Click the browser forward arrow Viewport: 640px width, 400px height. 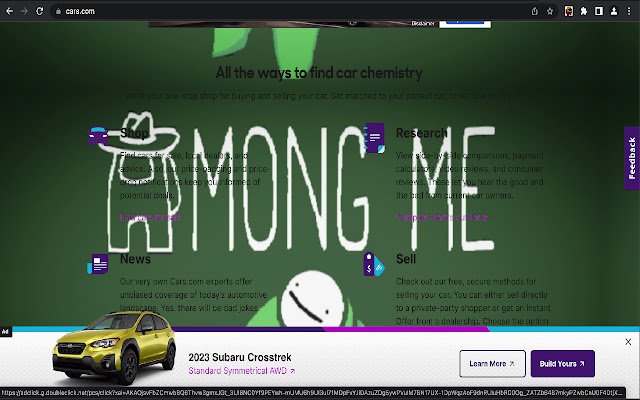(24, 11)
